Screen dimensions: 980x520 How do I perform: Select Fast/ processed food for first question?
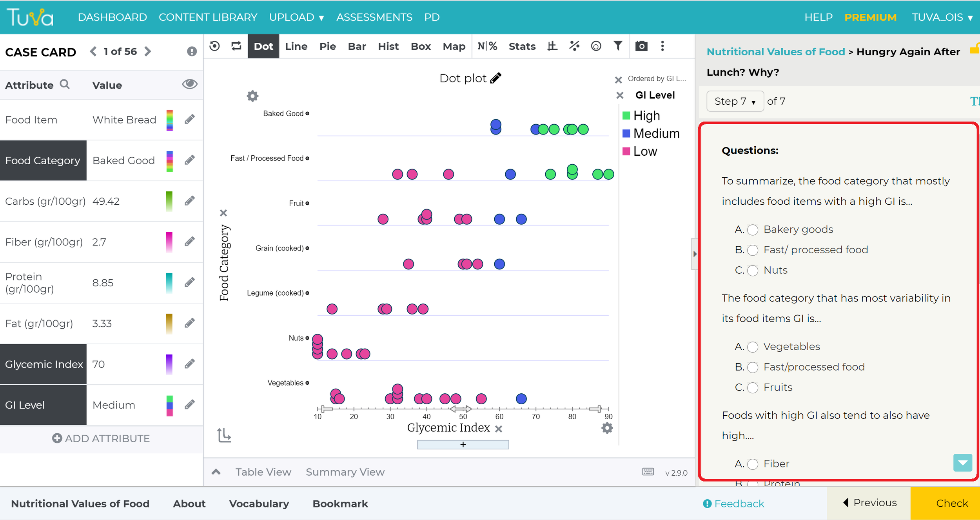pyautogui.click(x=753, y=250)
